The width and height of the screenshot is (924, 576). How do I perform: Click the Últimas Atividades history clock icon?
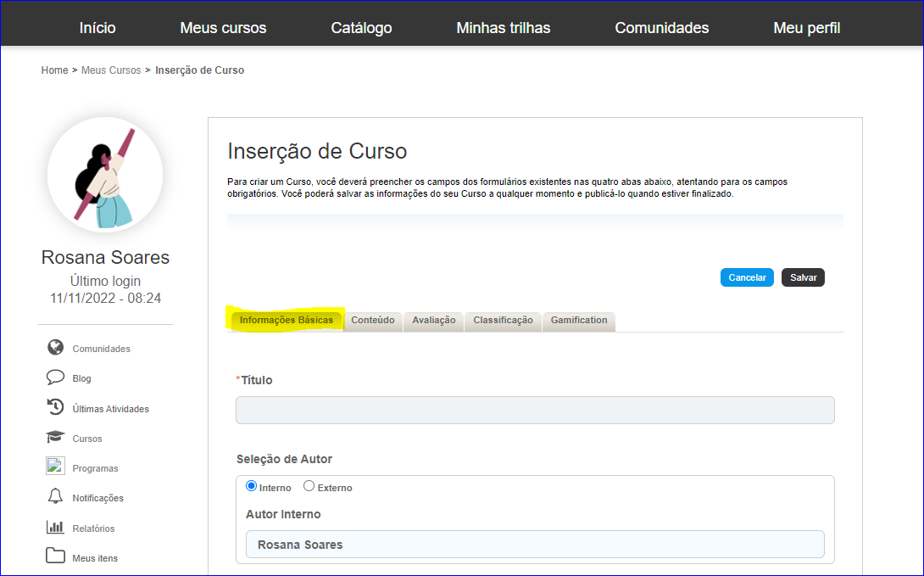[x=55, y=407]
